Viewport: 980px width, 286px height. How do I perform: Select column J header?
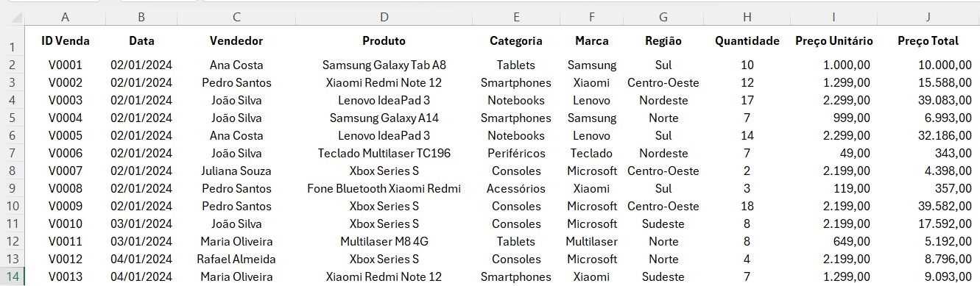tap(928, 16)
